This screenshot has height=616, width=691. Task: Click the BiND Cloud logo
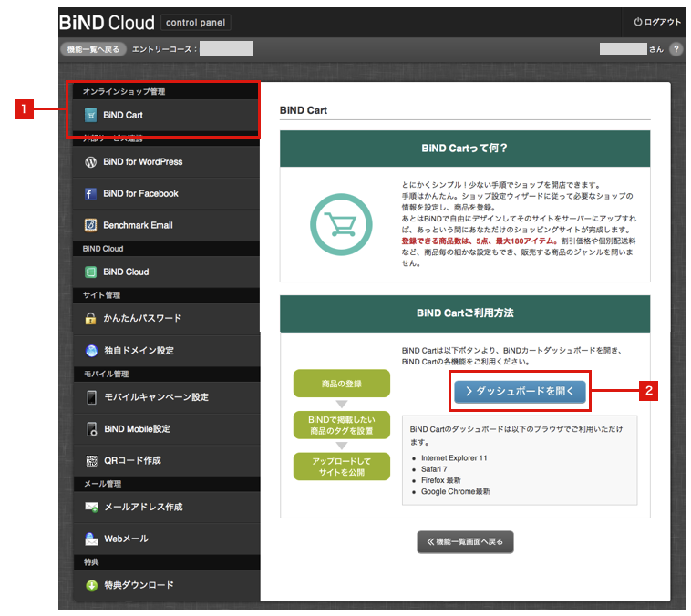click(107, 23)
